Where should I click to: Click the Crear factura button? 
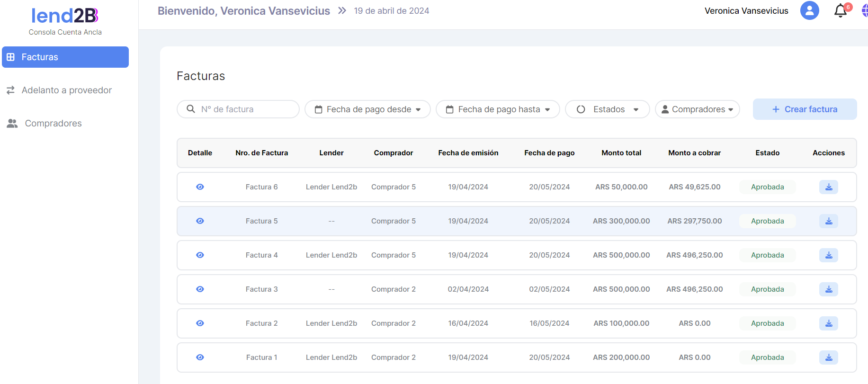point(805,109)
